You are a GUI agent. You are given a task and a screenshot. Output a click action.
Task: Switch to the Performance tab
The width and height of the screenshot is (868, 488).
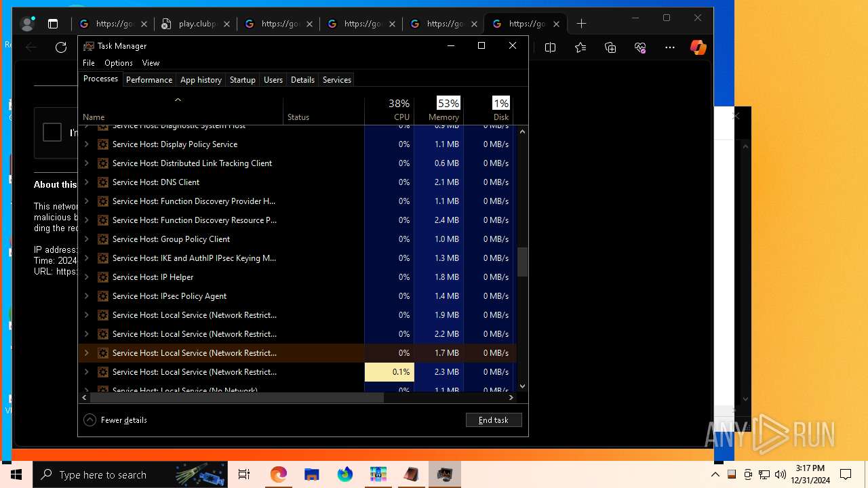coord(149,79)
